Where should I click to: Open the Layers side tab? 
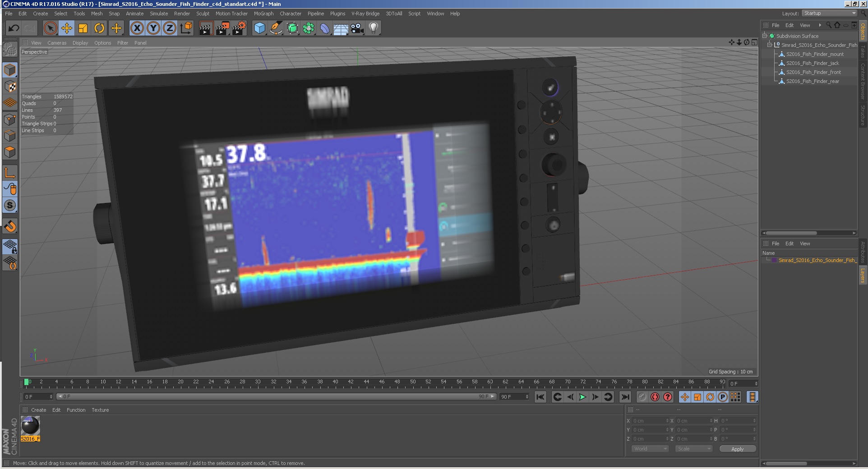tap(863, 276)
